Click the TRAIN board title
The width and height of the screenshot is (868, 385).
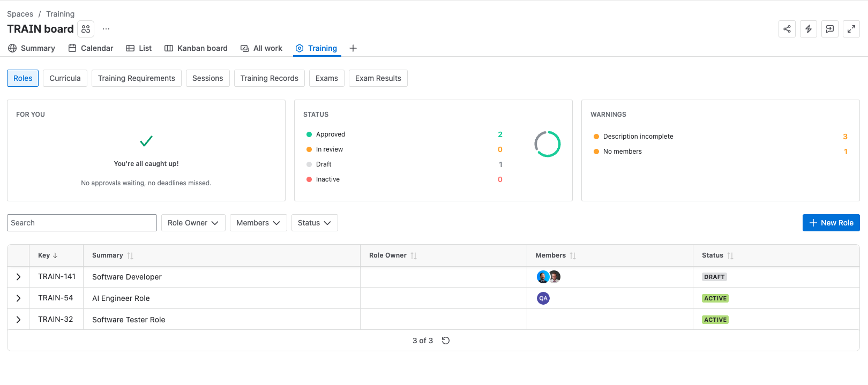click(x=40, y=29)
